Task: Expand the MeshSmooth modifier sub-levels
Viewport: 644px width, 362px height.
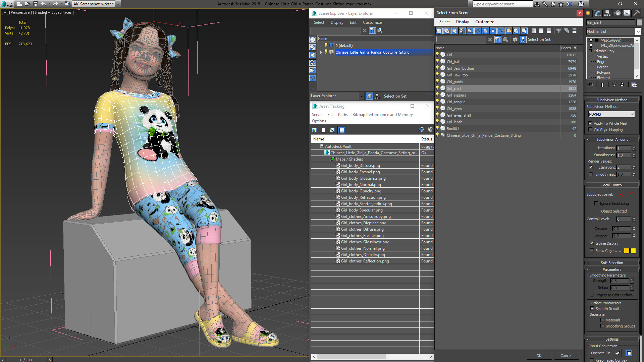Action: (597, 40)
